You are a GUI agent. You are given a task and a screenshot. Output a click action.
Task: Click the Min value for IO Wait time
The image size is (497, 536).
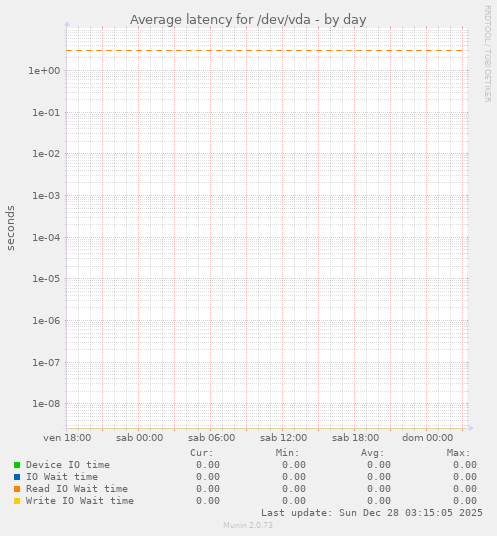[294, 477]
